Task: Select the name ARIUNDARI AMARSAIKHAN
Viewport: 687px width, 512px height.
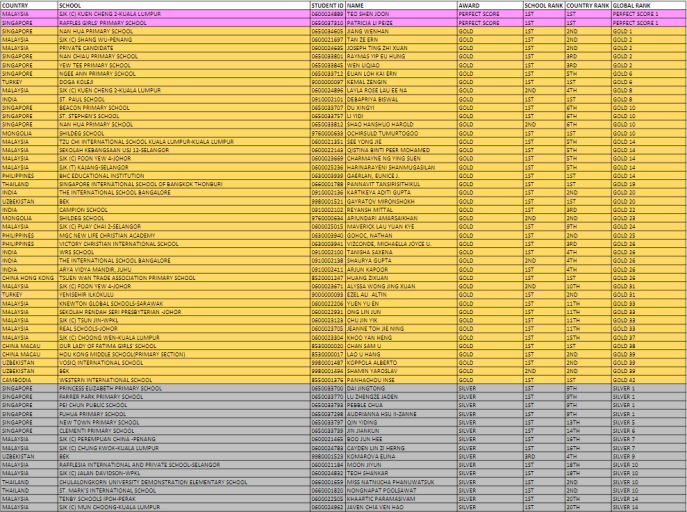Action: click(401, 218)
